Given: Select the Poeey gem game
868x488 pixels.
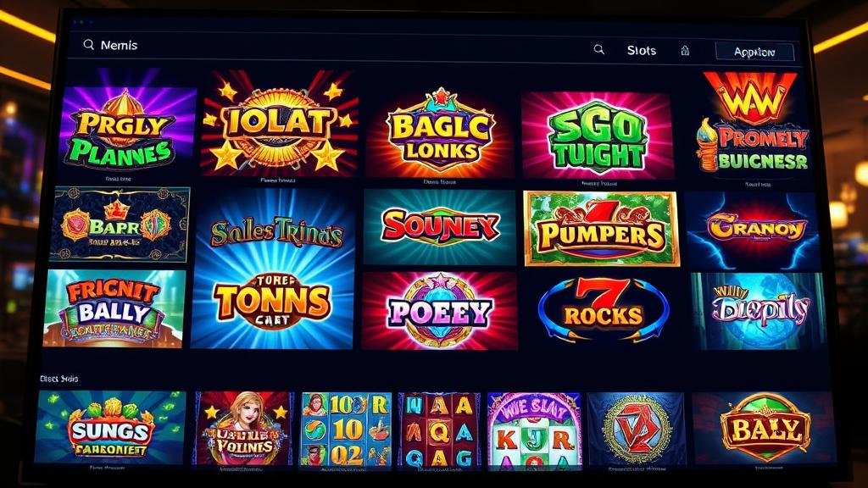Looking at the screenshot, I should tap(440, 310).
